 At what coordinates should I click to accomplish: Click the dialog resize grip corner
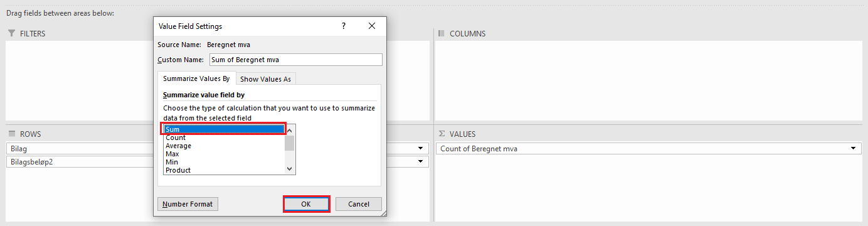click(383, 213)
